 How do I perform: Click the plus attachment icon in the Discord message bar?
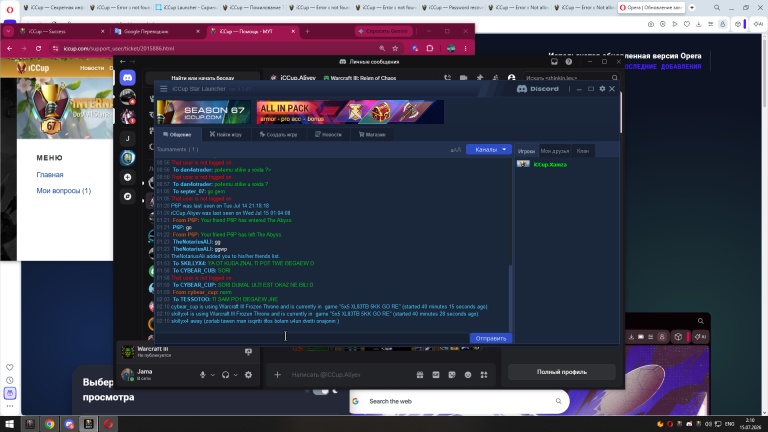[x=277, y=375]
